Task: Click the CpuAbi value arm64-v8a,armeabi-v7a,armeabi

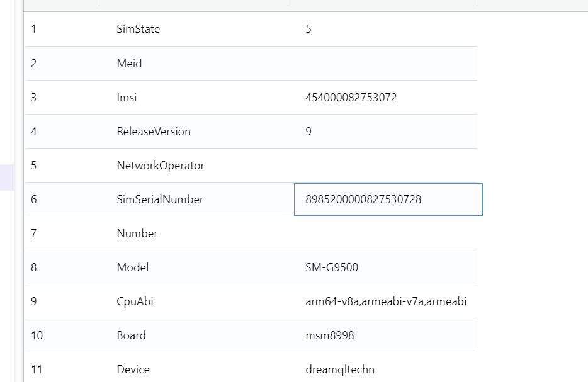Action: (x=386, y=301)
